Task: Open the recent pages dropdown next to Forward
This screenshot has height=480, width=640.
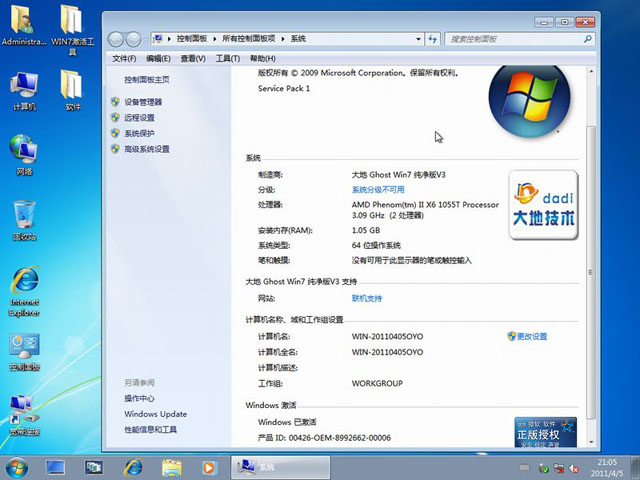Action: tap(146, 39)
